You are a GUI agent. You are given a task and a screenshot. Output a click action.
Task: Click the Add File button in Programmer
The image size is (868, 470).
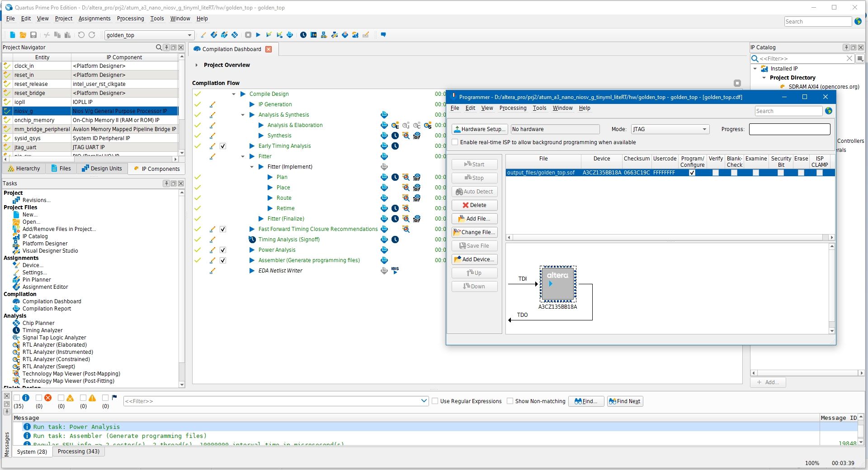[474, 219]
